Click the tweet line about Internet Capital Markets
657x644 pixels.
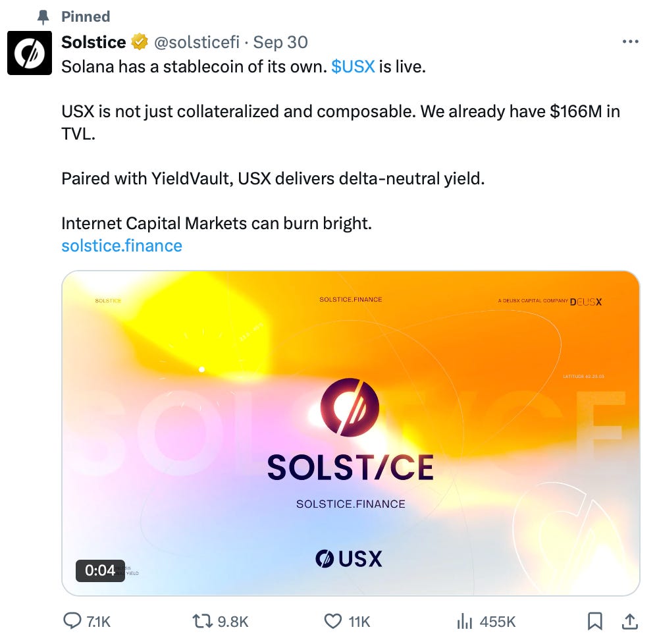point(217,223)
